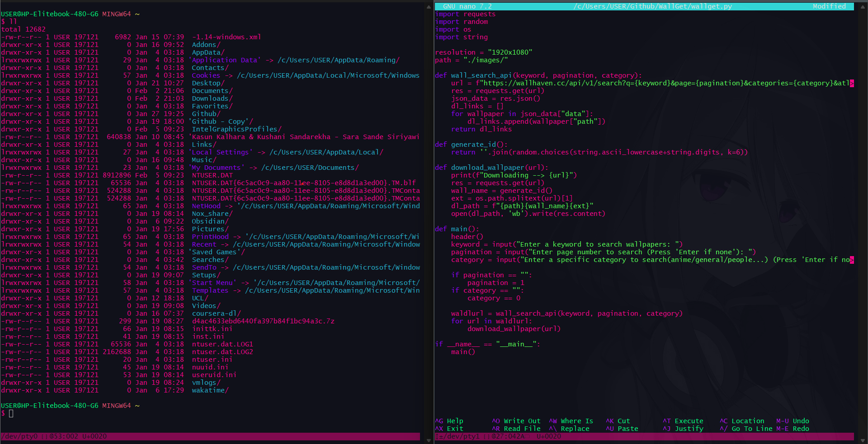Click the 'def main():' line
This screenshot has width=868, height=444.
point(457,229)
